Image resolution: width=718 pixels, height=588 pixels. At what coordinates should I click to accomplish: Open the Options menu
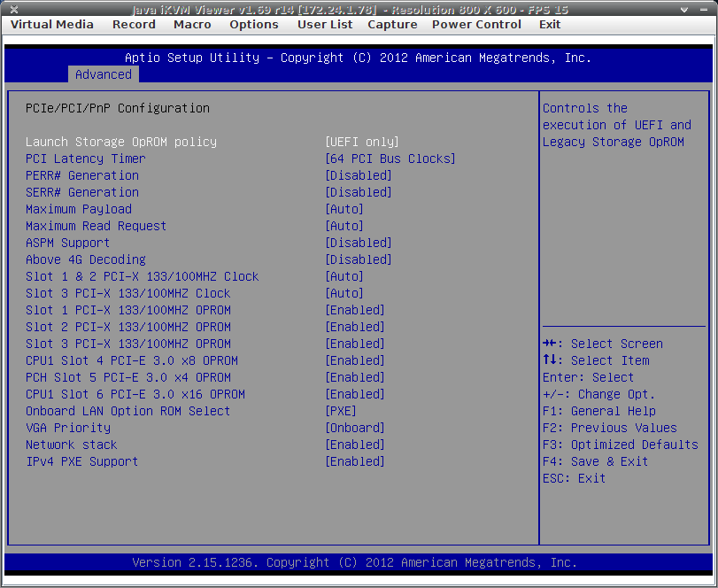[254, 24]
